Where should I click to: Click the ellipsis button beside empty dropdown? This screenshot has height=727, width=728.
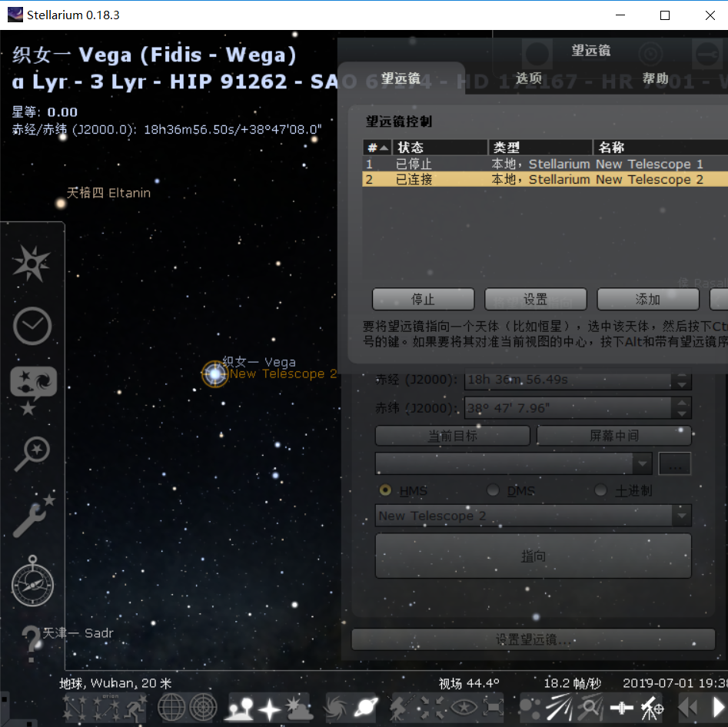[675, 463]
